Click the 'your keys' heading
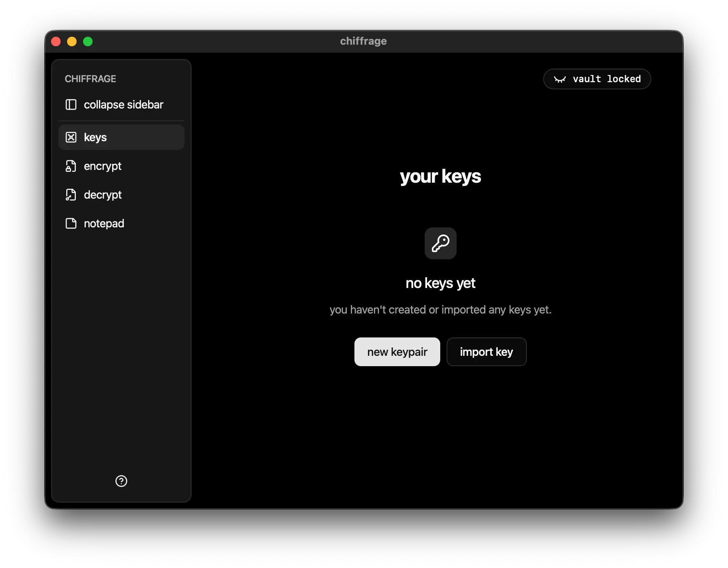 click(x=441, y=176)
